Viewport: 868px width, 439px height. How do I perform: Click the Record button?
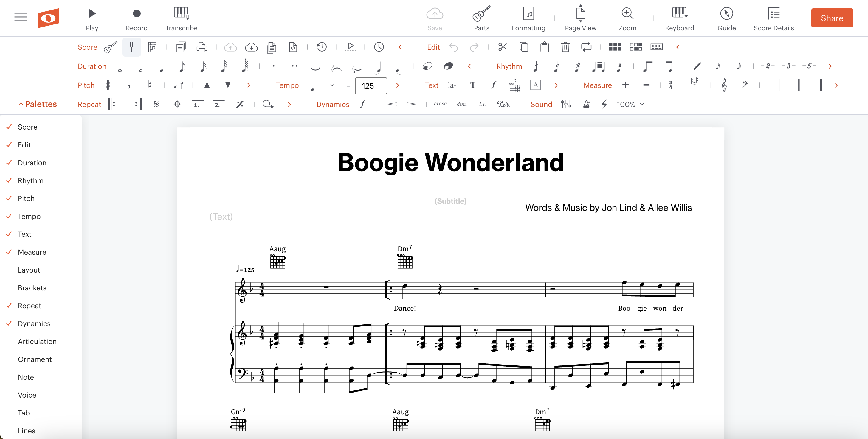[x=137, y=19]
